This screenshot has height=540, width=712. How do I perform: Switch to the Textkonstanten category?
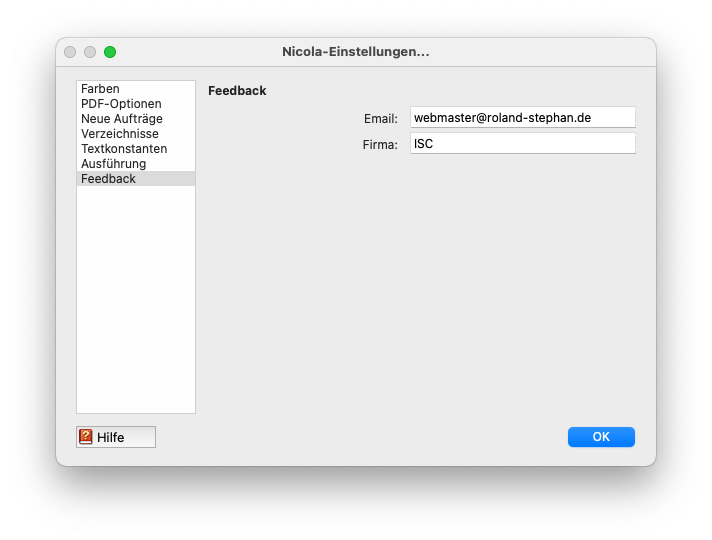point(136,149)
